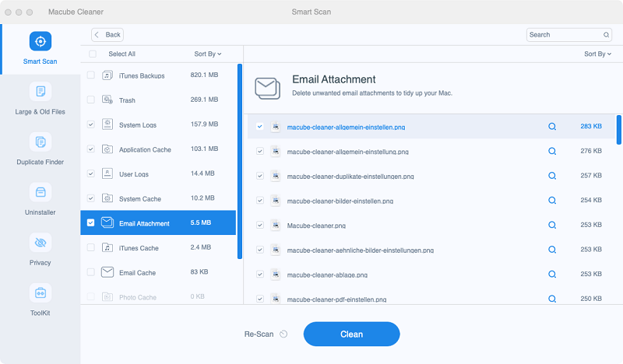The image size is (623, 364).
Task: Start cleaning with the Clean button
Action: coord(352,334)
